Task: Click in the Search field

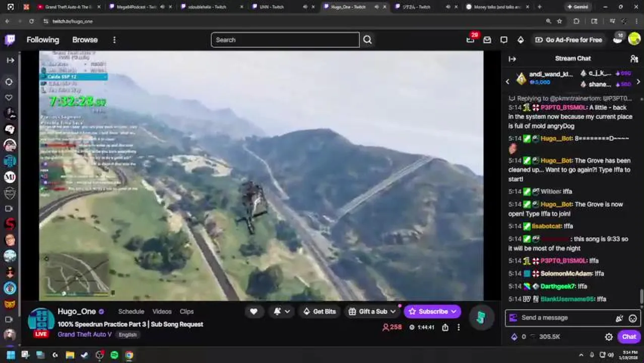Action: coord(285,40)
